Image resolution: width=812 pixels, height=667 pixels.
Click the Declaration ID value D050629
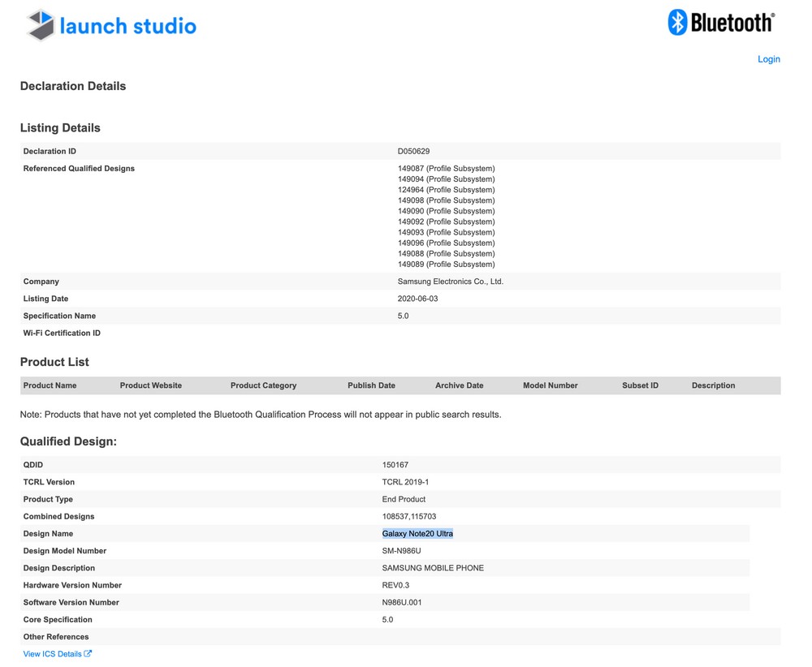413,152
